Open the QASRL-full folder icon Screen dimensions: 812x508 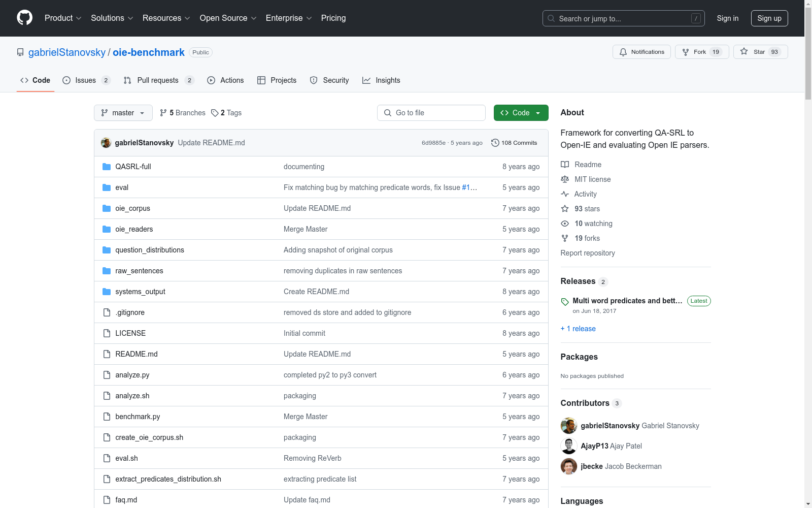pyautogui.click(x=107, y=167)
